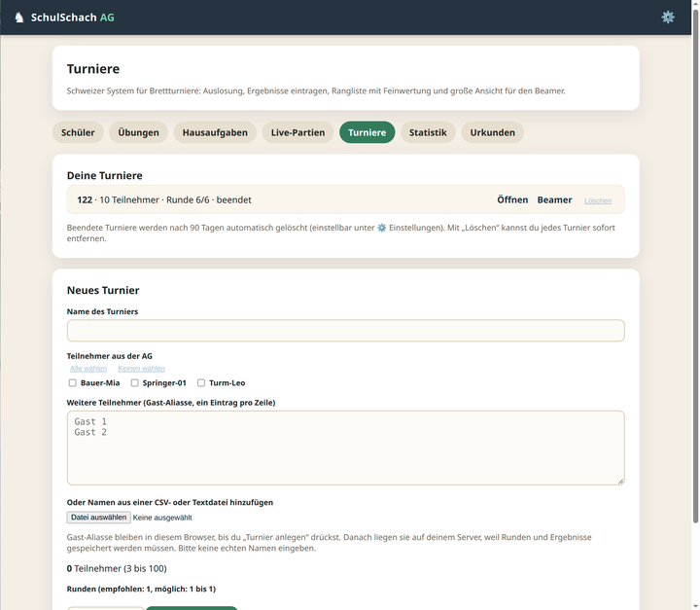Click the 'Keine ausgewählt' file status text
Image resolution: width=700 pixels, height=610 pixels.
point(162,518)
